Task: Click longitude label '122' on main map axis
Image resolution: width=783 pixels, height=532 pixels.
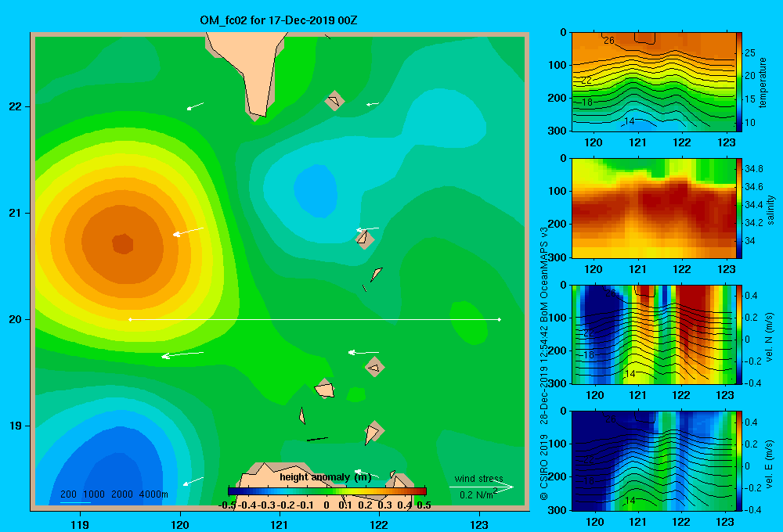Action: click(x=379, y=524)
